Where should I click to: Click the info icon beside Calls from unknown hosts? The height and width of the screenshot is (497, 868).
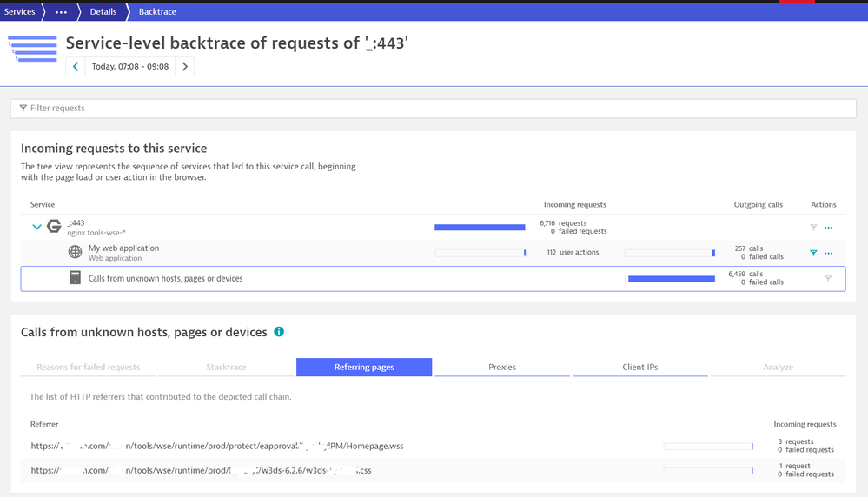(x=279, y=332)
